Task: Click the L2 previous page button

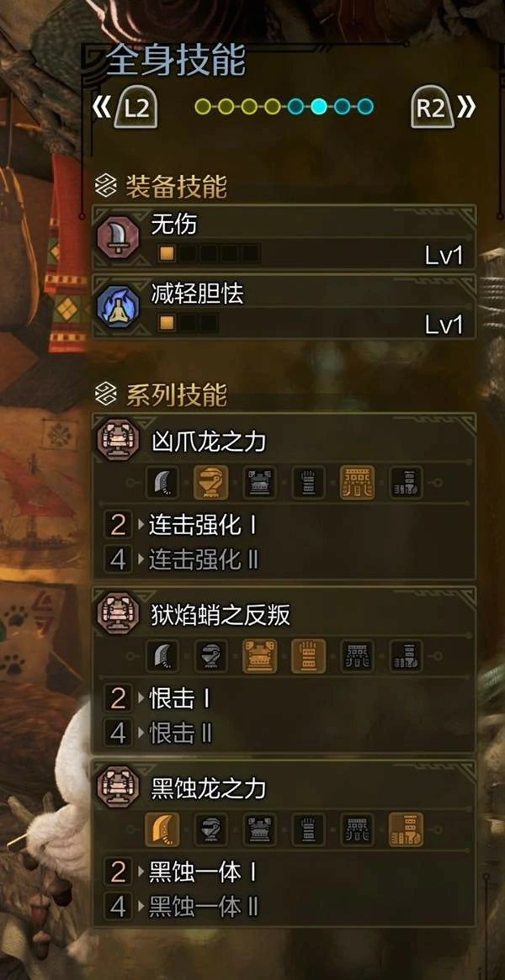Action: click(135, 108)
